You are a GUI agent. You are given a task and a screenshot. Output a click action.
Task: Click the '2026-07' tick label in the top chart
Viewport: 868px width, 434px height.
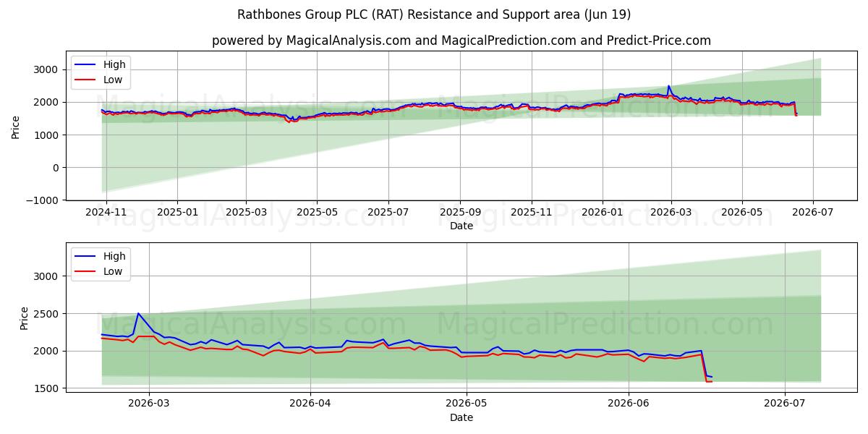pyautogui.click(x=812, y=213)
